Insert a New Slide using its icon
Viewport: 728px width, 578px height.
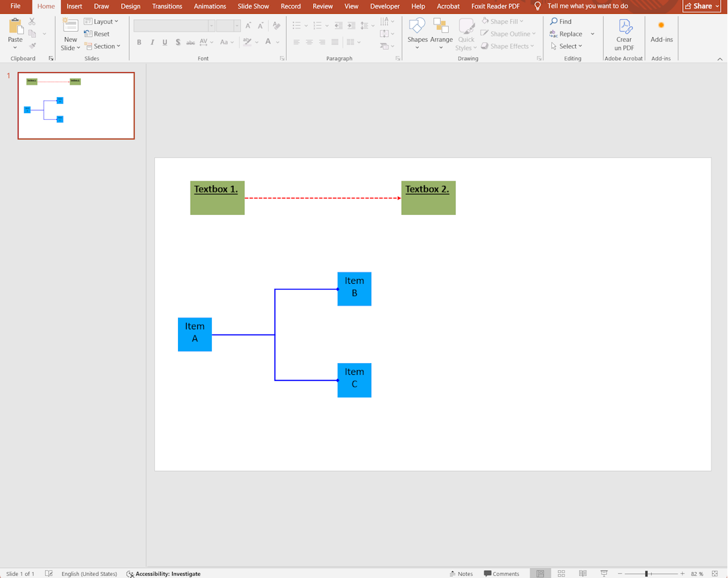coord(70,26)
